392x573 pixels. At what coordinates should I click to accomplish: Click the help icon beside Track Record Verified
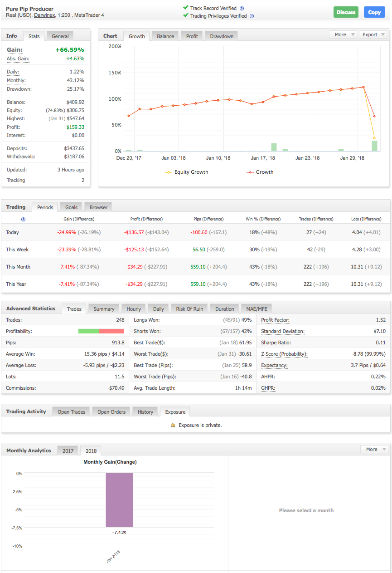pos(242,8)
